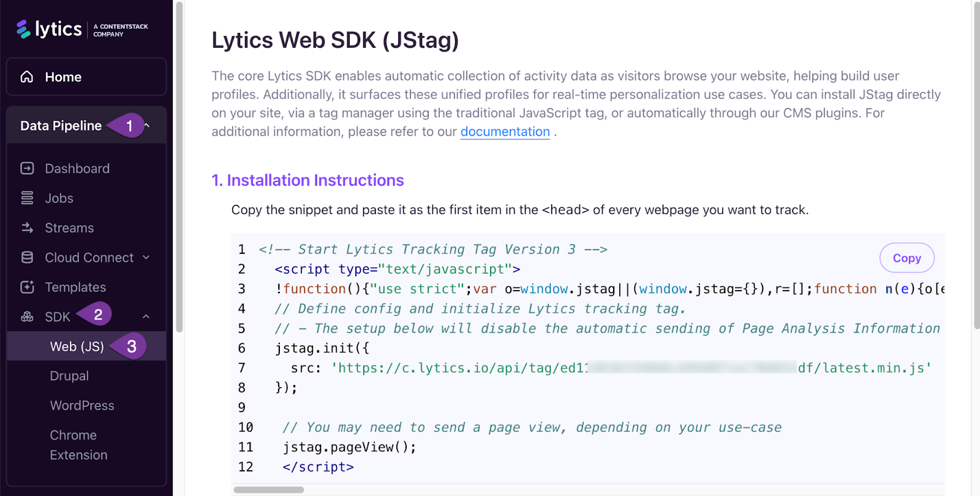The height and width of the screenshot is (496, 980).
Task: Click 'Copy the snippet and paste it' instruction
Action: (x=520, y=210)
